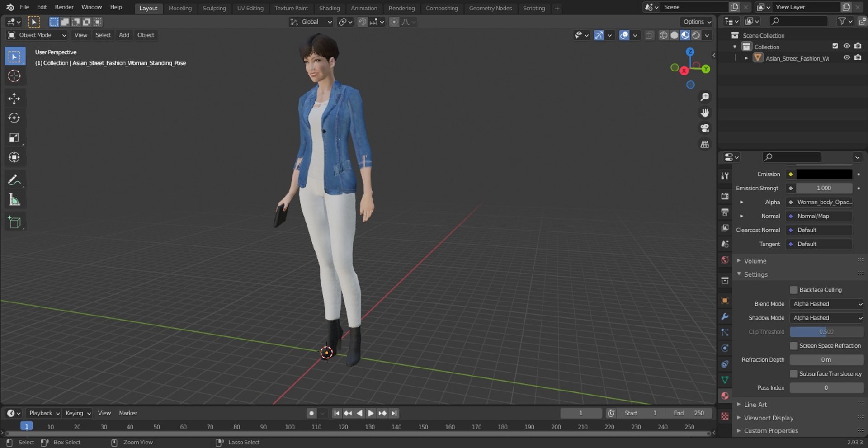Click the End frame 250 field
The image size is (868, 448).
coord(689,413)
